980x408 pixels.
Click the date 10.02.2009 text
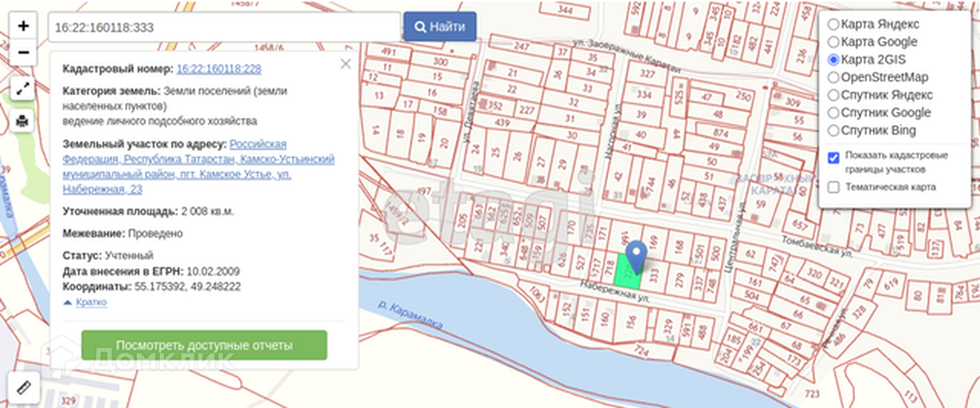(212, 272)
